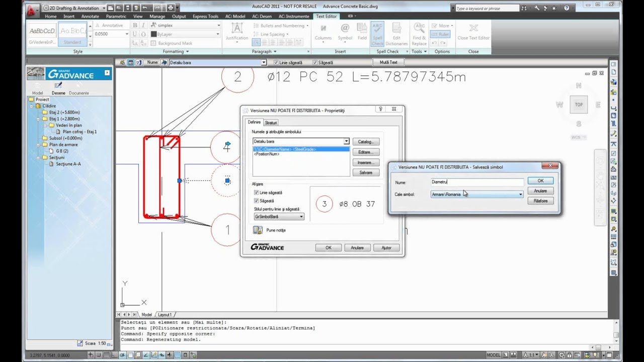The image size is (644, 362).
Task: Apply Underline formatting with the U icon
Action: pyautogui.click(x=135, y=34)
